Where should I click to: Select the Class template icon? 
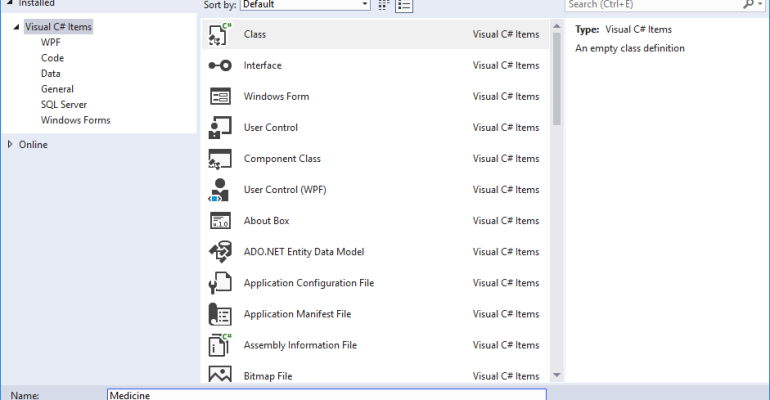coord(220,34)
